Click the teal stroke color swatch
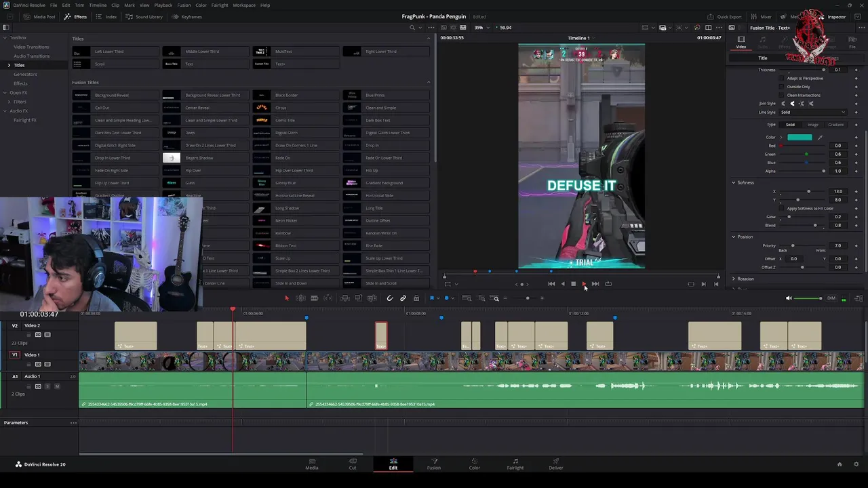 coord(800,138)
